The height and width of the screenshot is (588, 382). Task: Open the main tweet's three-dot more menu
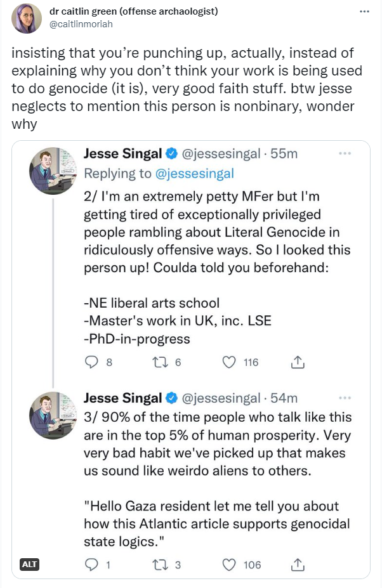click(x=364, y=11)
